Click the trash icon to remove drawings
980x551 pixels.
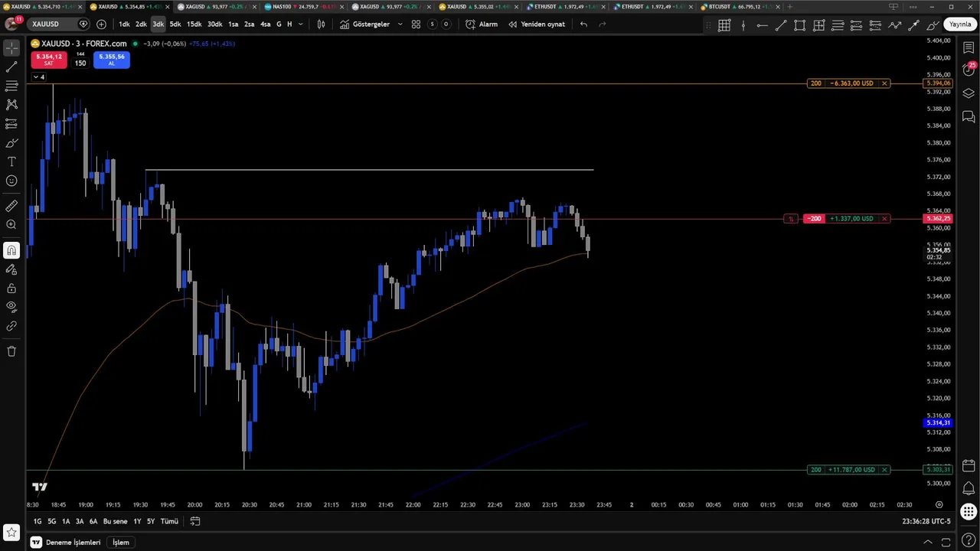pyautogui.click(x=11, y=351)
